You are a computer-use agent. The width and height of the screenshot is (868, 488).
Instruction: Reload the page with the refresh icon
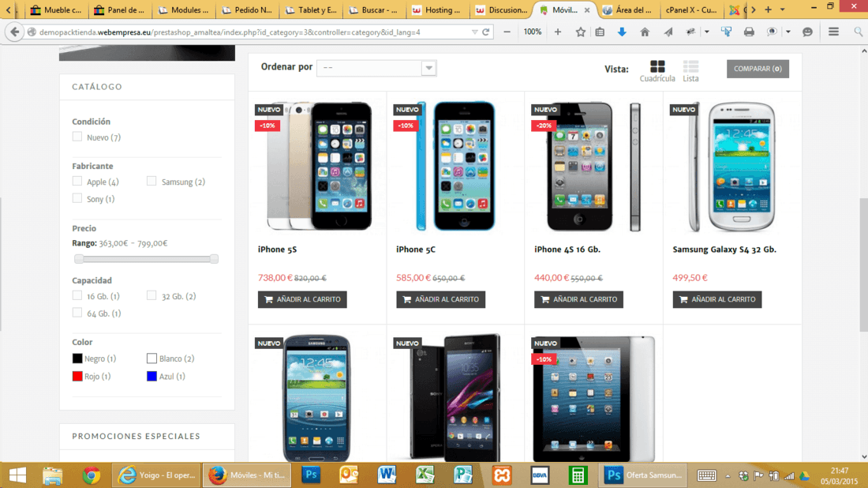click(486, 32)
